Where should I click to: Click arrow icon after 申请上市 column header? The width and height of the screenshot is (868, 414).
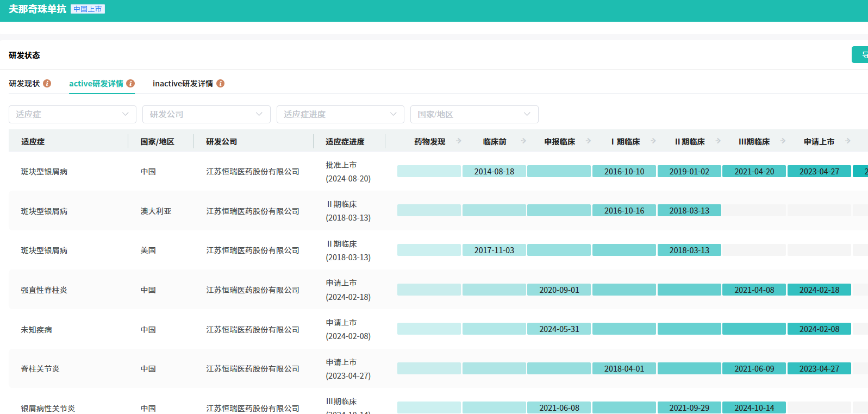[x=847, y=141]
